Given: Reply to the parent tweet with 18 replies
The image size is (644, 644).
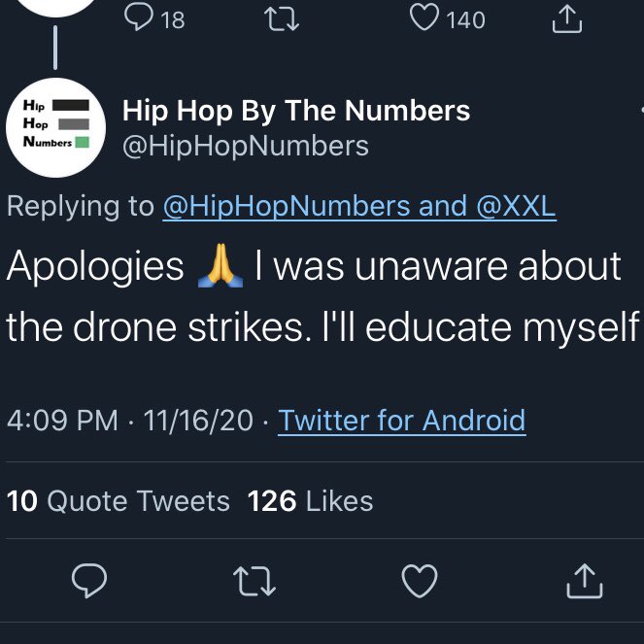Looking at the screenshot, I should pos(142,17).
